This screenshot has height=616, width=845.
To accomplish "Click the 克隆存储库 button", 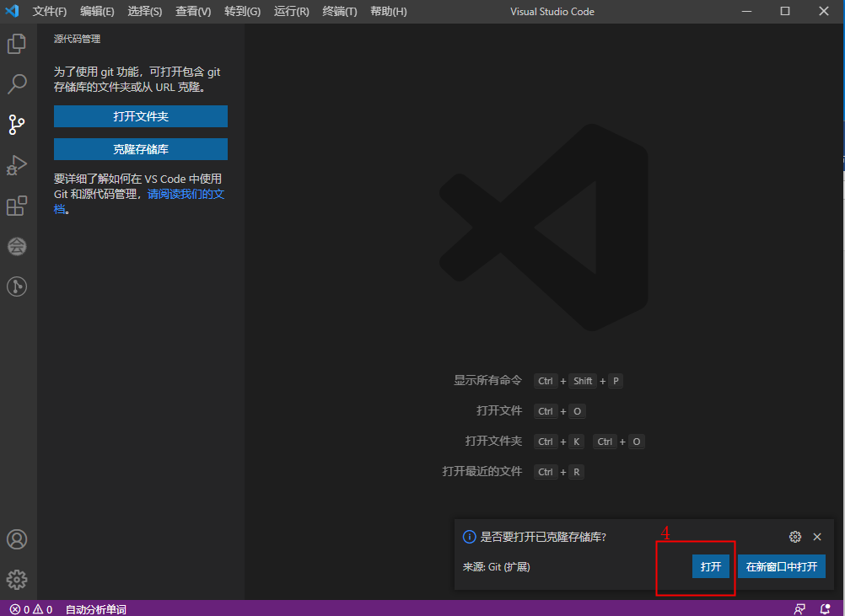I will click(x=141, y=149).
